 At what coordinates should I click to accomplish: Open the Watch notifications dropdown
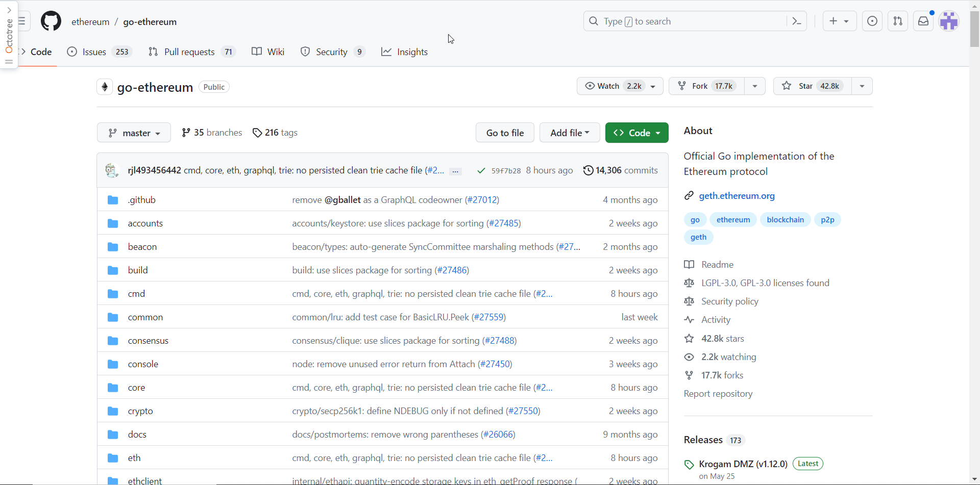point(620,86)
